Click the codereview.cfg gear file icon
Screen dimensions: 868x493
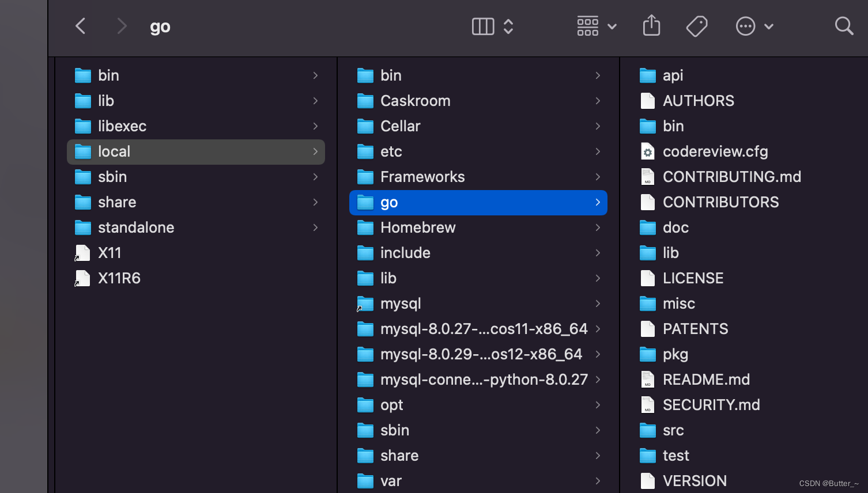click(x=648, y=151)
